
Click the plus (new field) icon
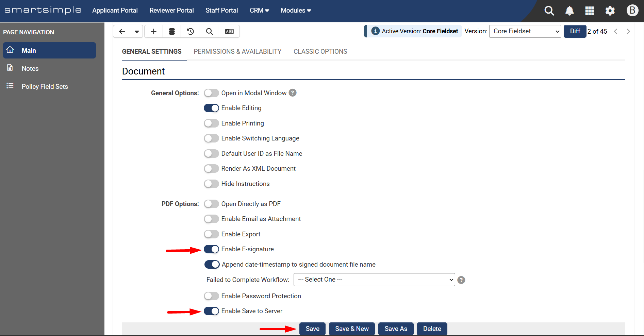coord(153,31)
